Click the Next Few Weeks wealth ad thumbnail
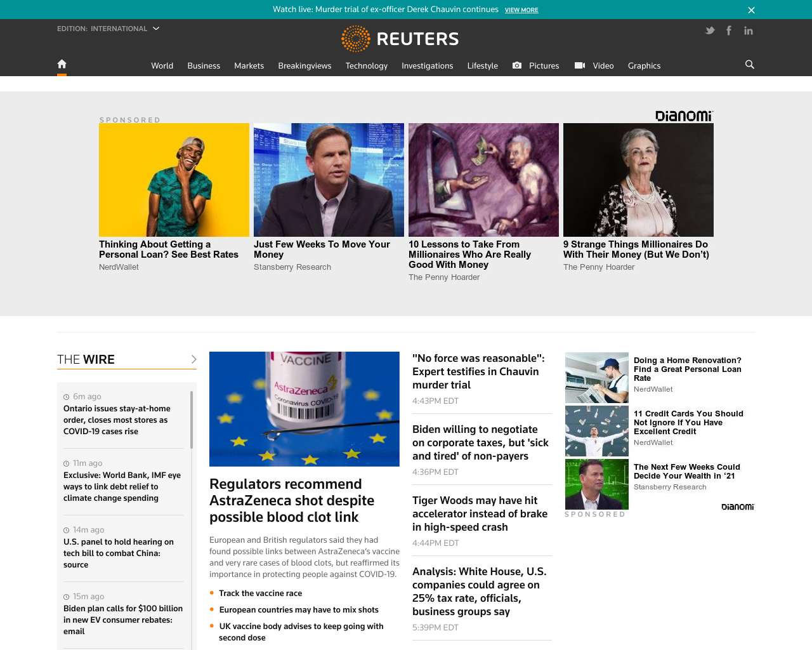The height and width of the screenshot is (650, 812). tap(597, 484)
